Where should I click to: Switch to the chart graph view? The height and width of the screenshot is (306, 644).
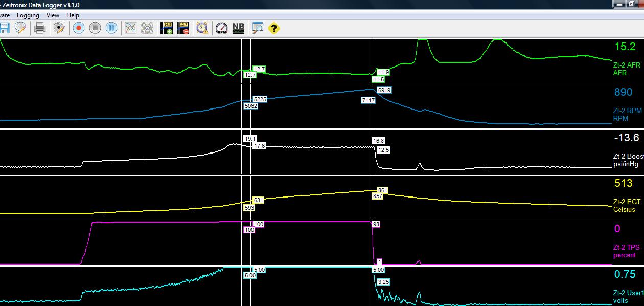click(x=131, y=28)
